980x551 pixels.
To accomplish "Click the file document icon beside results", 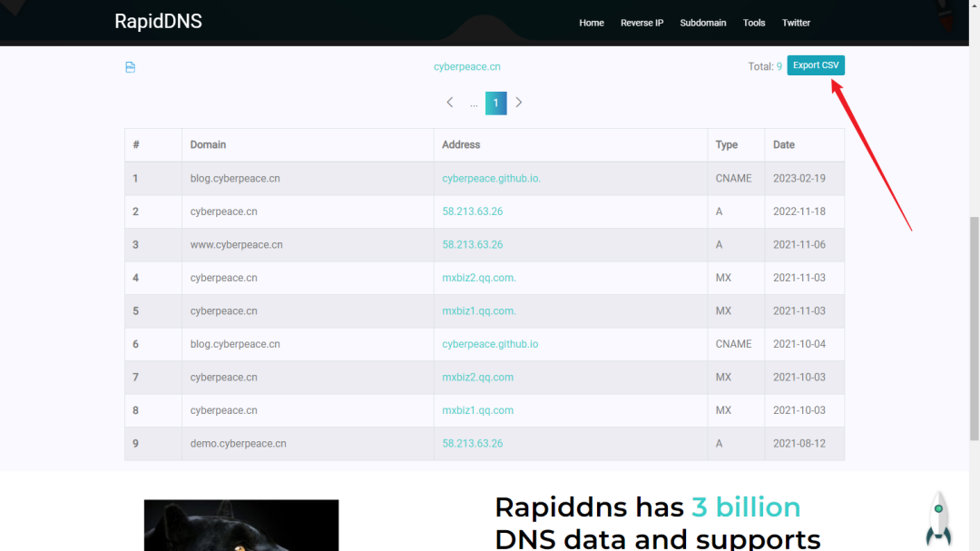I will (130, 67).
